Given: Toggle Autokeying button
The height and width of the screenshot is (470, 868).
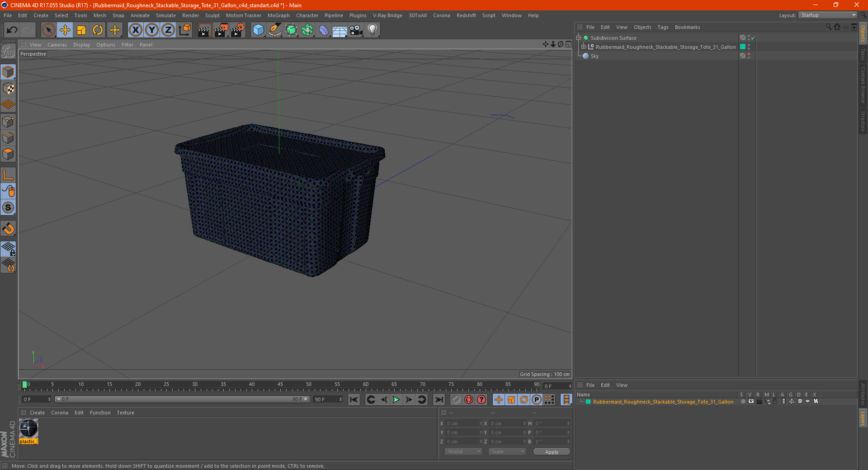Looking at the screenshot, I should [x=469, y=399].
